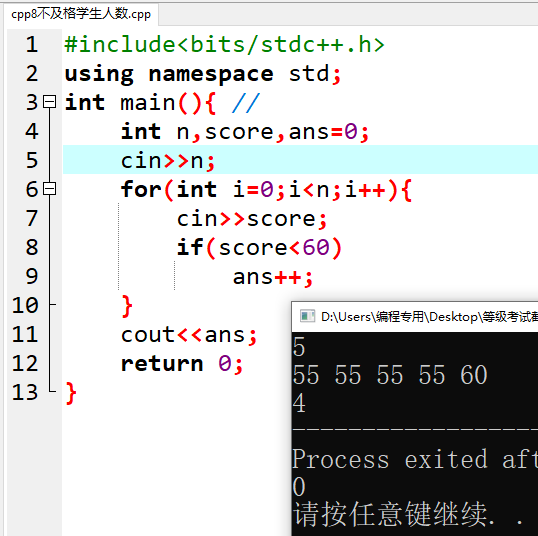Click the return 0; statement
Viewport: 538px width, 536px height.
coord(182,364)
